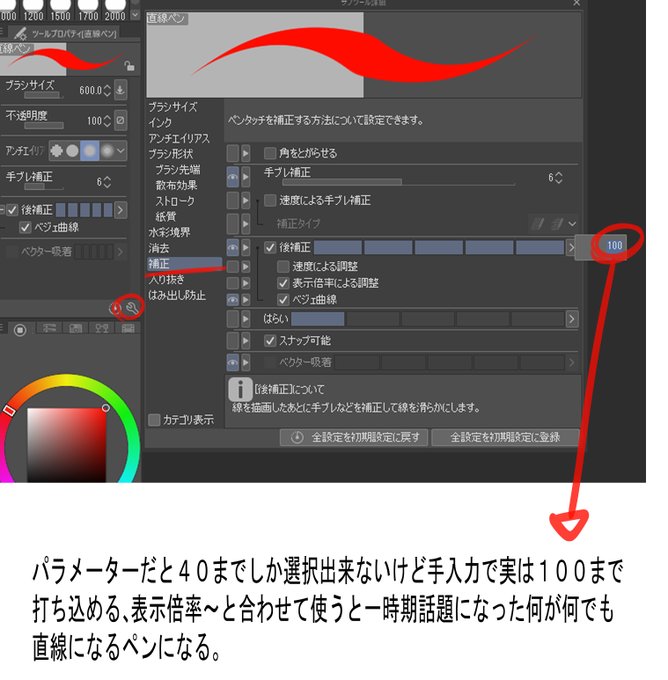
Task: Select the fourth (strong) anti-aliasing circle
Action: click(x=107, y=151)
